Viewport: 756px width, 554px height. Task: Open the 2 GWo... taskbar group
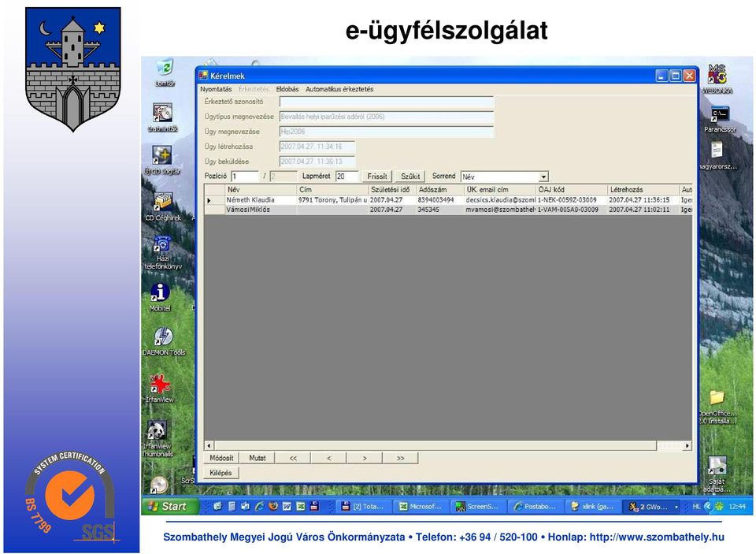tap(653, 506)
